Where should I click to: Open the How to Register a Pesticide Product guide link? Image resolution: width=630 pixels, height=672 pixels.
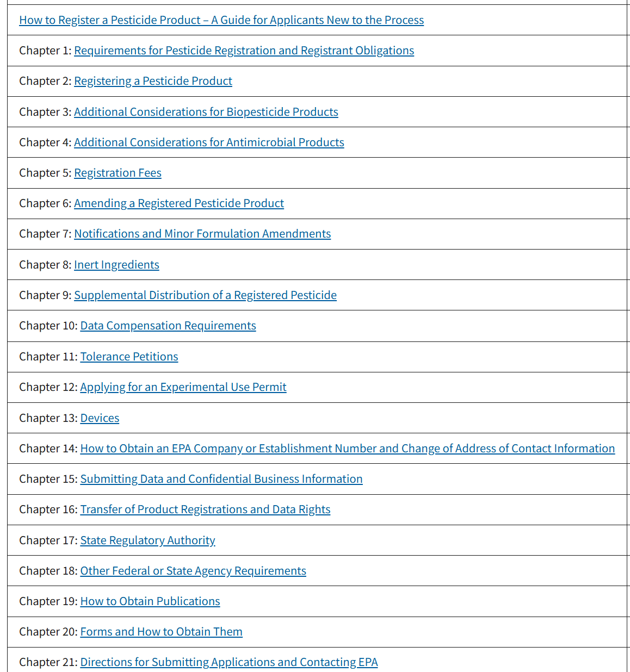pyautogui.click(x=221, y=20)
